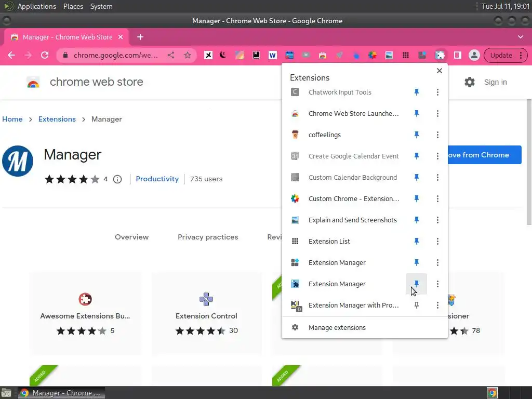532x399 pixels.
Task: Switch to Privacy practices tab
Action: pos(208,237)
